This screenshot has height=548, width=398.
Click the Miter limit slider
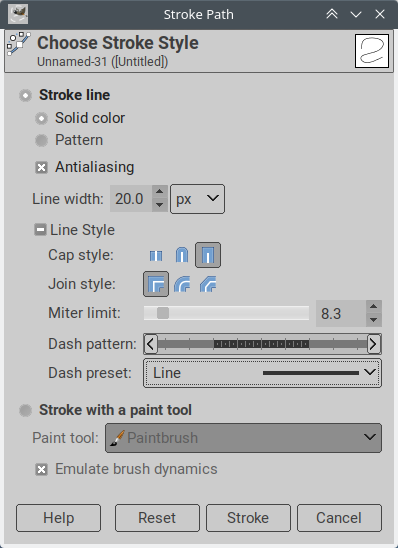(x=226, y=313)
